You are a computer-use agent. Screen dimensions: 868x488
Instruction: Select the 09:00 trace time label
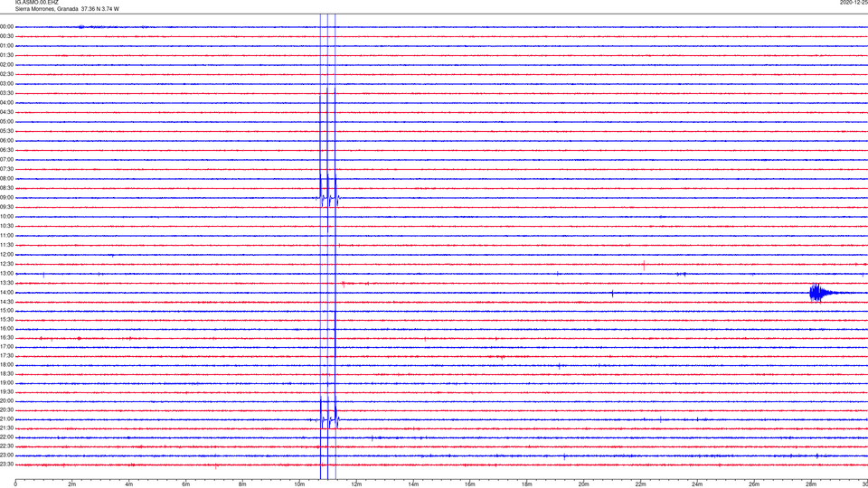click(x=6, y=198)
